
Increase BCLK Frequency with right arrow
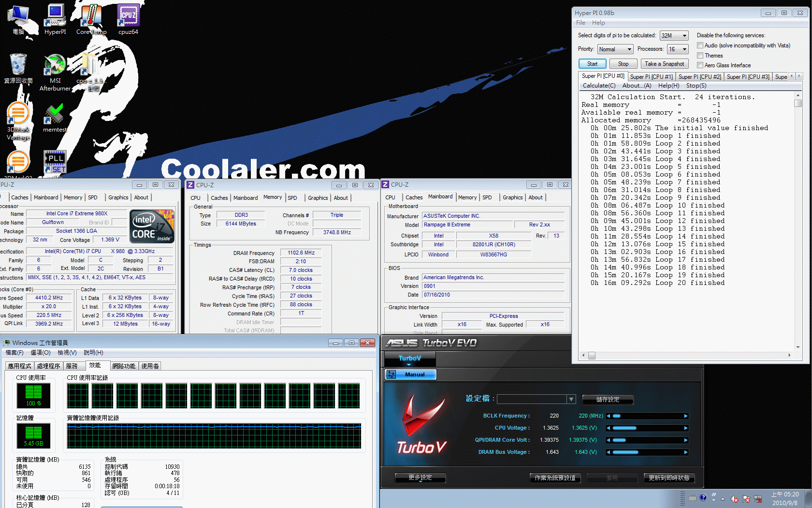tap(686, 416)
